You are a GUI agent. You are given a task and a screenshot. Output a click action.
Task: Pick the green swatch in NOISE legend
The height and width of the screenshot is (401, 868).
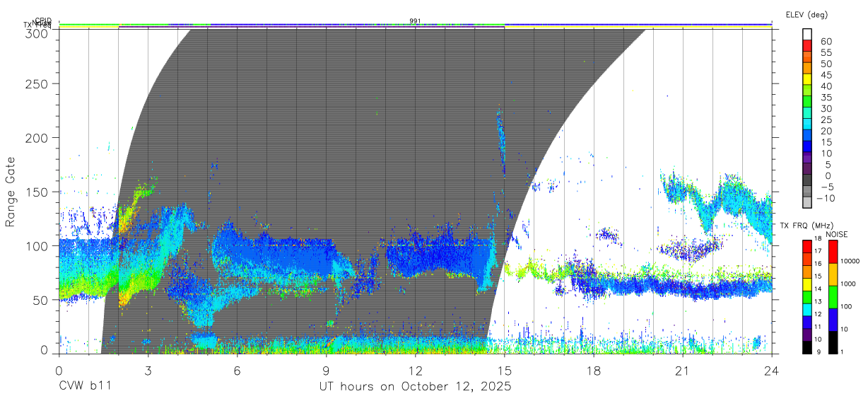pyautogui.click(x=832, y=297)
